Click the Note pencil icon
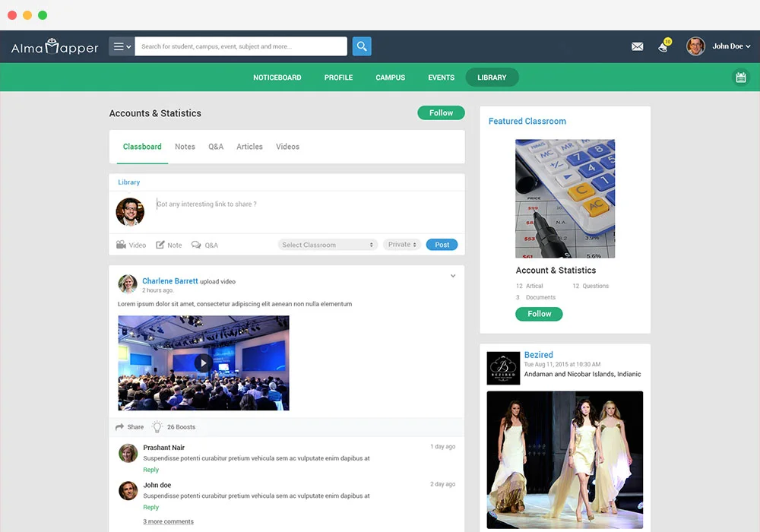Viewport: 760px width, 532px height. (x=162, y=245)
